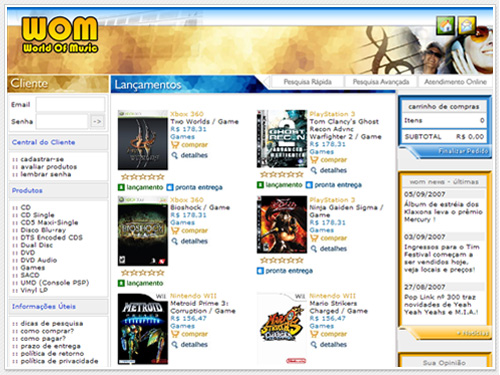Screen dimensions: 500x375
Task: Open the como comprar? help link
Action: click(47, 331)
